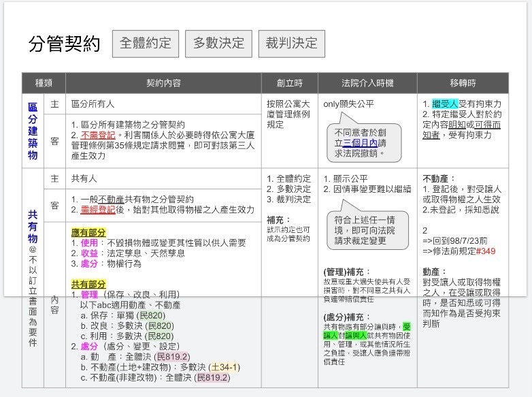Click the 默示約定也可成為分管契約 note
Screen dimensions: 532x397
pyautogui.click(x=288, y=234)
